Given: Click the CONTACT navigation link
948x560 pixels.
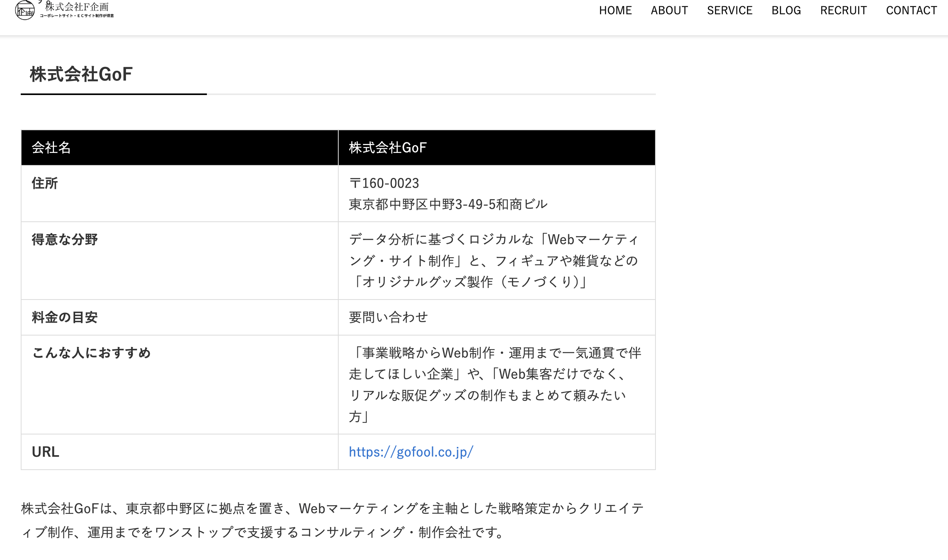Looking at the screenshot, I should coord(911,10).
